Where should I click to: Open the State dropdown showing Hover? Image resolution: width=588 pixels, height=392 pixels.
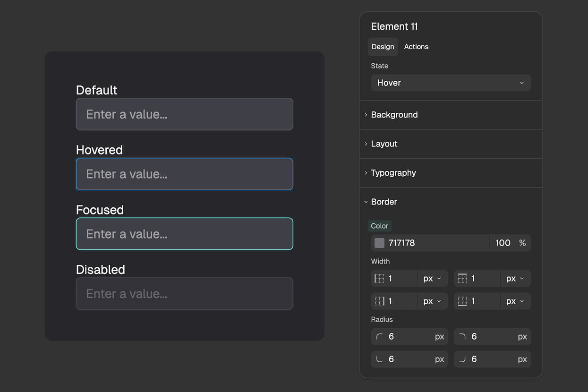(x=450, y=83)
